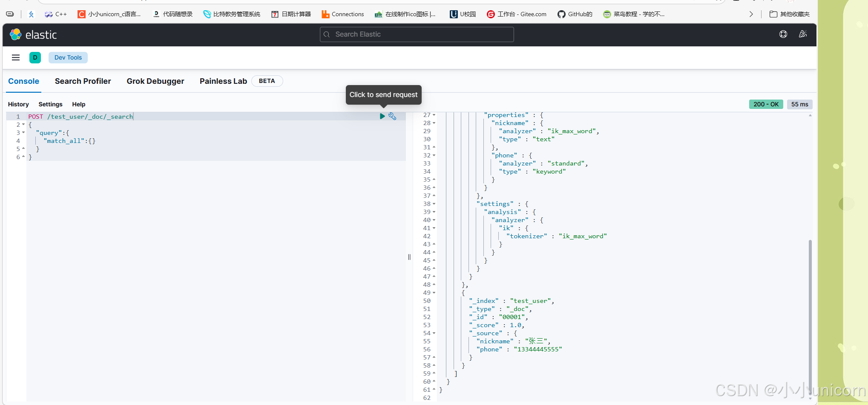Click the Elastic logo
The height and width of the screenshot is (405, 868).
point(33,34)
